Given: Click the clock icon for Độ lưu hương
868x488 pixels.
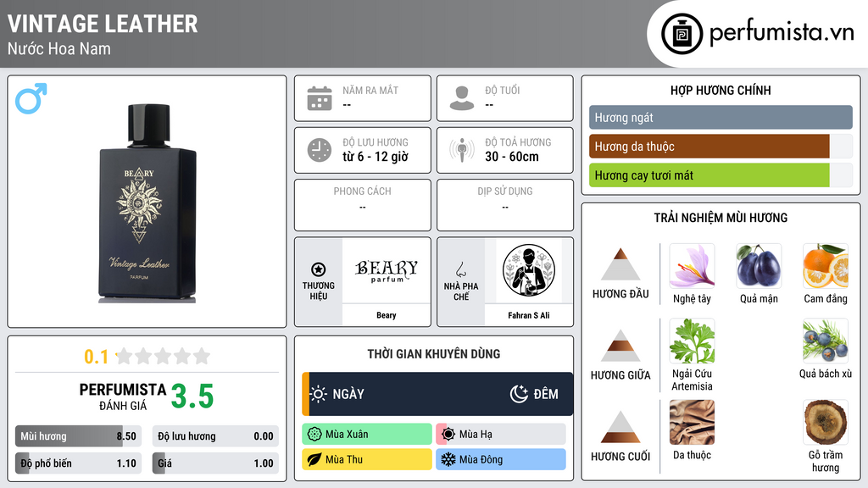Looking at the screenshot, I should (320, 150).
